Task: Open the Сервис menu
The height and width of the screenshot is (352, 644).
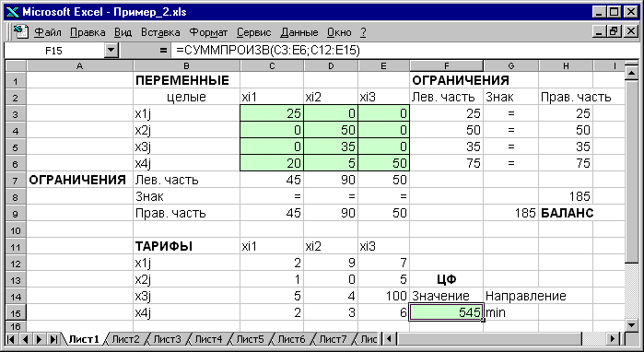Action: pos(253,32)
